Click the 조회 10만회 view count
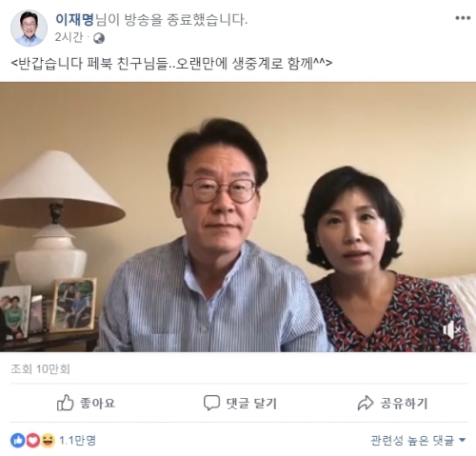The width and height of the screenshot is (476, 456). 40,368
